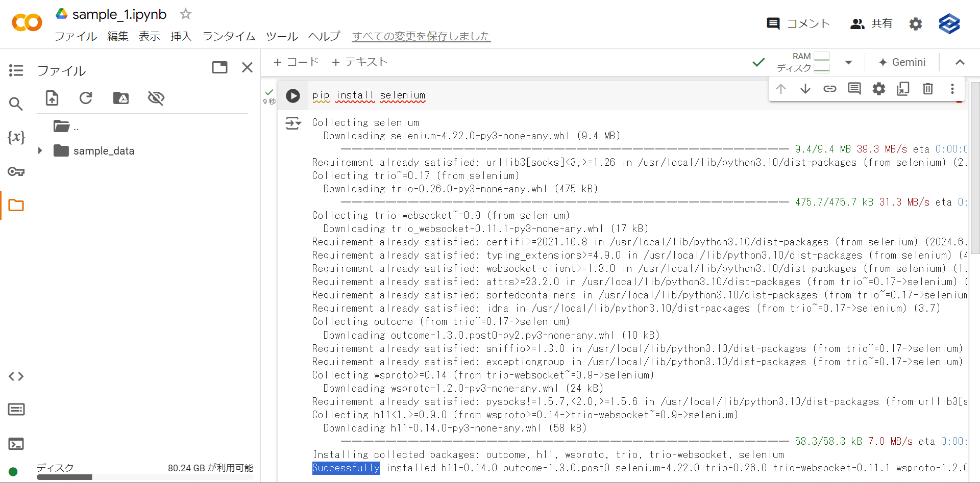Toggle display of hidden files with eye icon
The height and width of the screenshot is (483, 980).
(x=156, y=98)
